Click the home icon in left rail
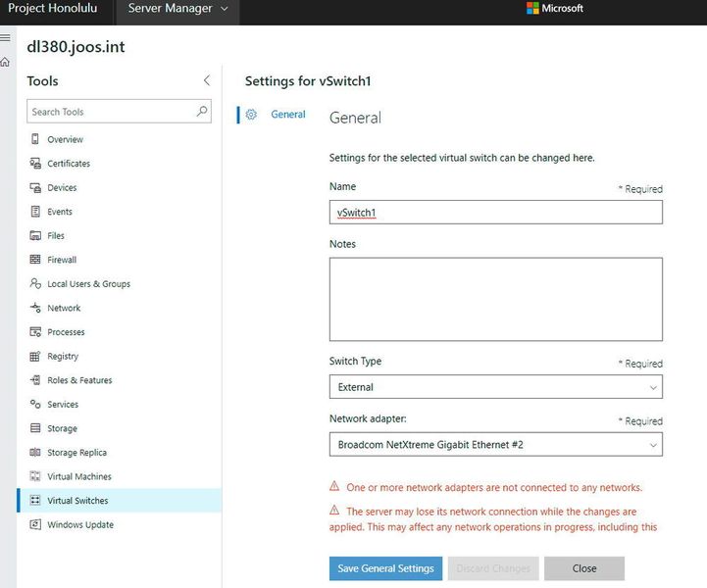707x588 pixels. click(5, 62)
